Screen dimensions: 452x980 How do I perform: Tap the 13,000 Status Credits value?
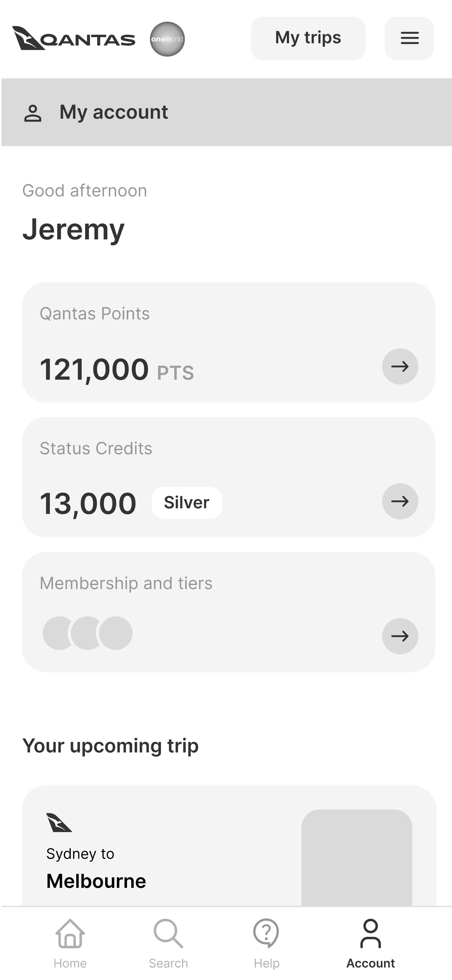(88, 503)
